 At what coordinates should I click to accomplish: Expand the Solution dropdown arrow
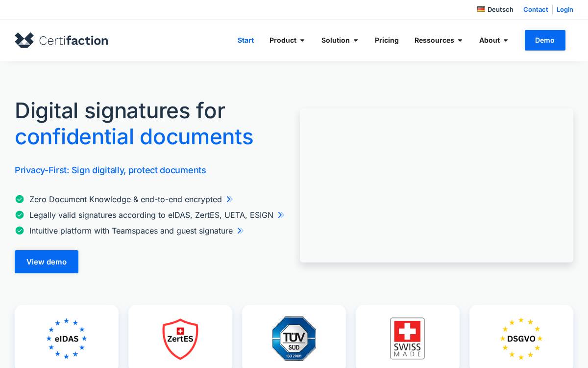[356, 40]
